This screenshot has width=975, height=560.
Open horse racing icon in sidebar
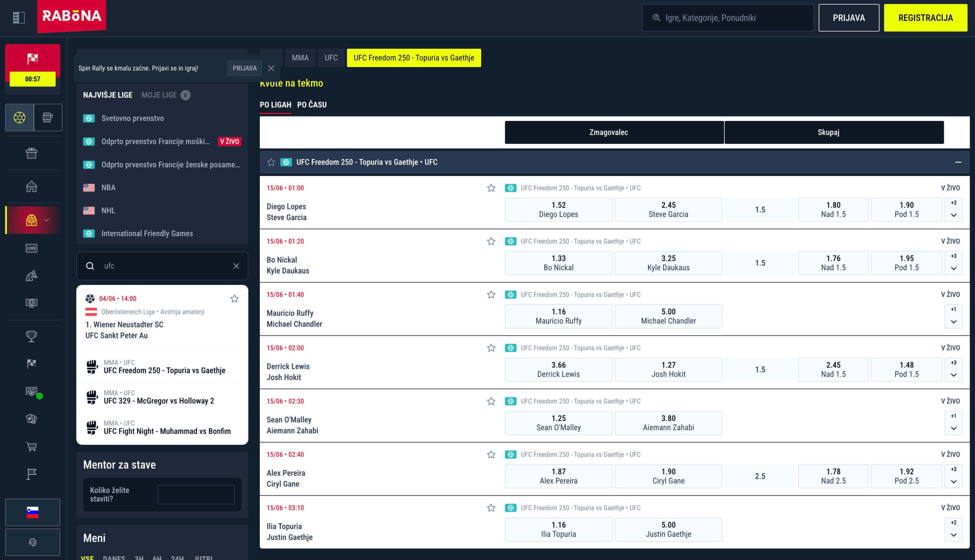click(x=32, y=276)
